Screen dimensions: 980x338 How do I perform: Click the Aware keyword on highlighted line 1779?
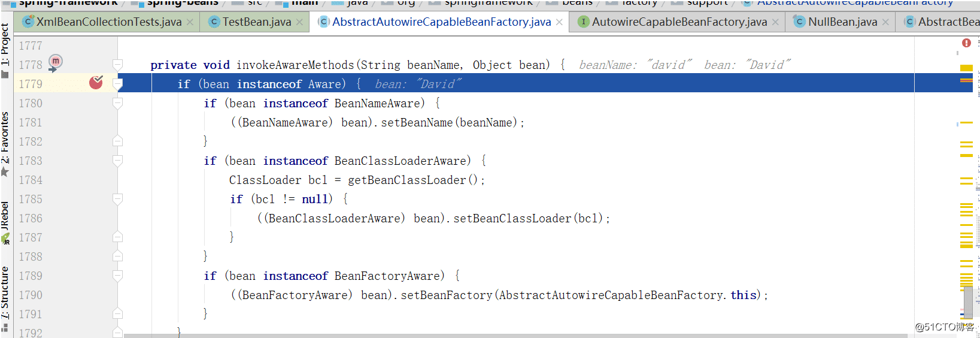click(324, 84)
